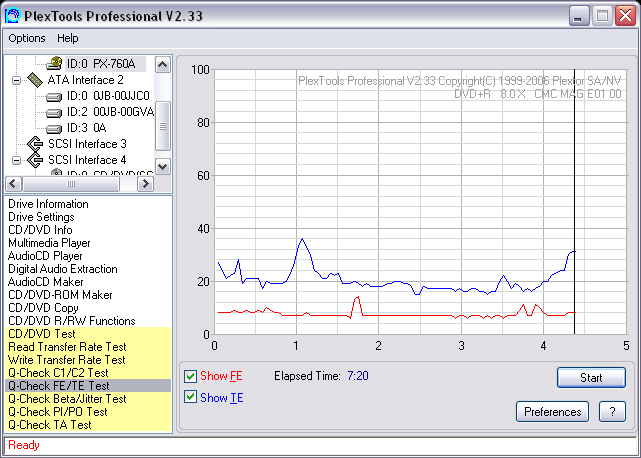This screenshot has height=458, width=641.
Task: Select Q-Check PI/PO Test
Action: click(x=88, y=412)
